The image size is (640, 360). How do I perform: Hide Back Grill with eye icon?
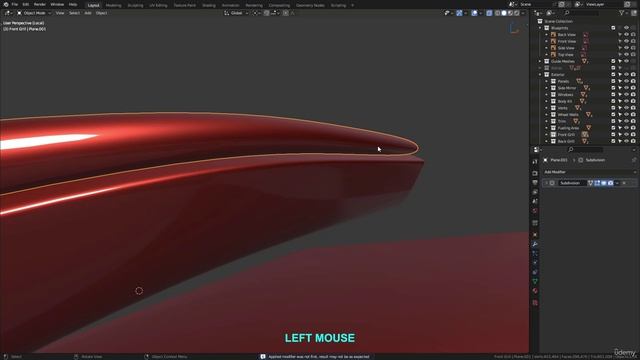tap(627, 141)
